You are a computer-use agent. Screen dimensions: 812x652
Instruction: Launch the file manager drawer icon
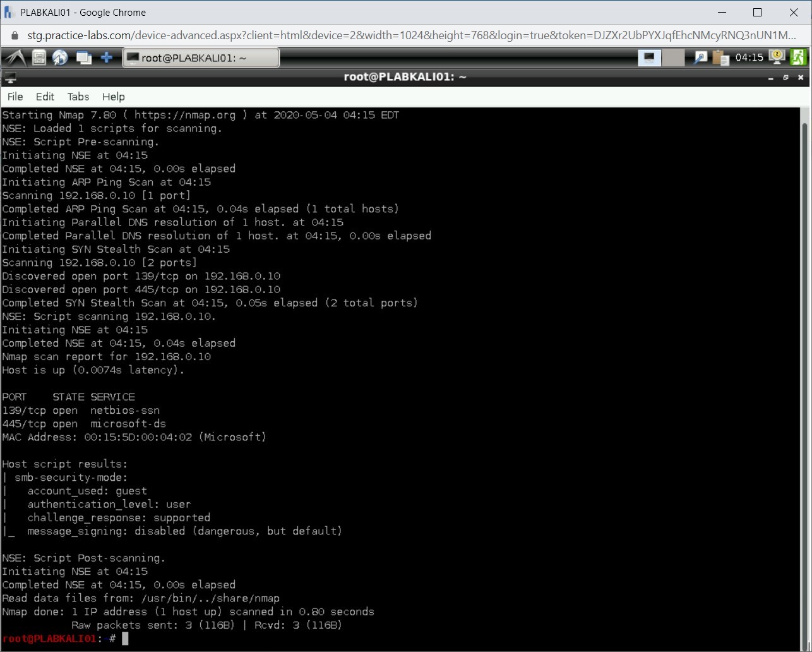point(39,58)
